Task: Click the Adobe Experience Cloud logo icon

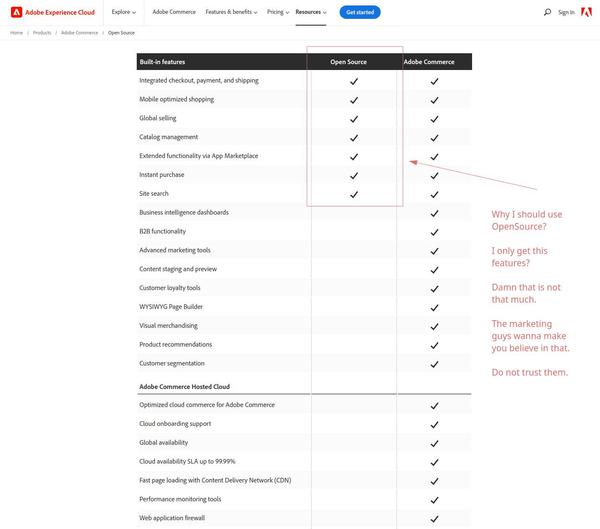Action: click(16, 12)
